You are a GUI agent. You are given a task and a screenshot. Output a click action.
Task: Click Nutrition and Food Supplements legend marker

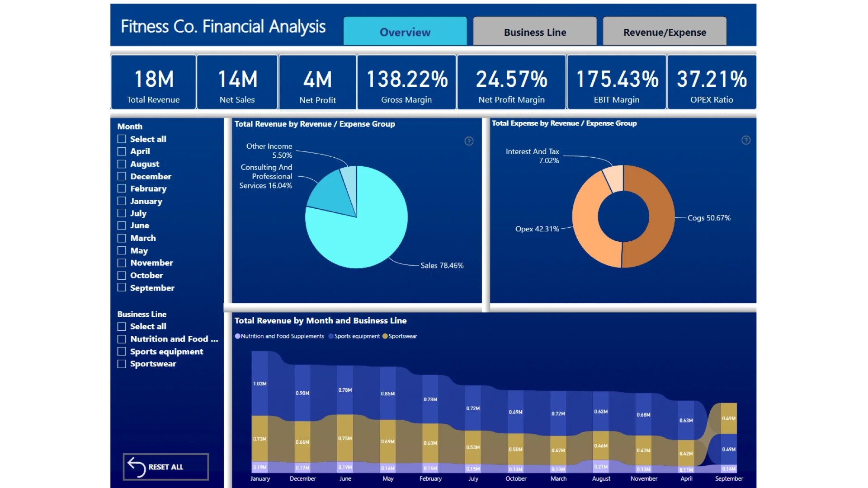pyautogui.click(x=237, y=336)
